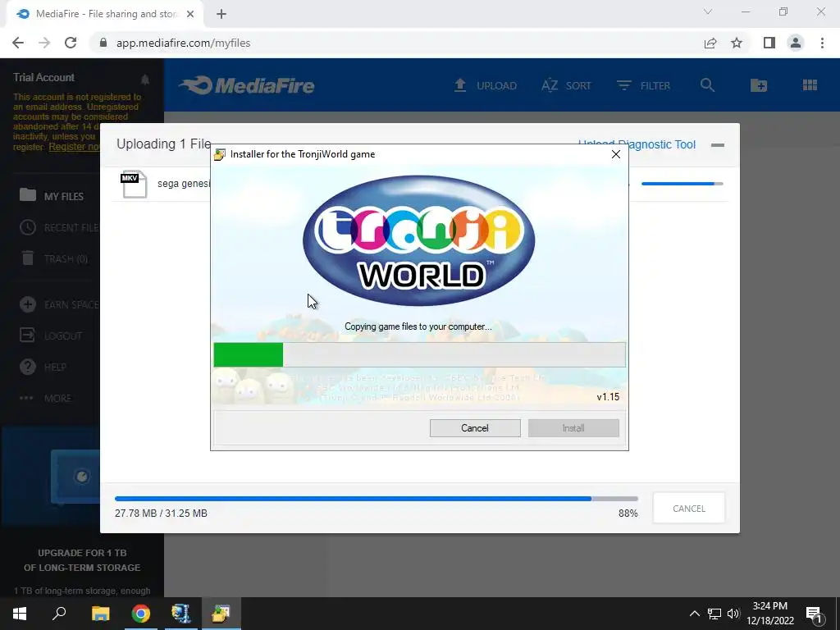840x630 pixels.
Task: Click the new folder icon
Action: click(x=759, y=85)
